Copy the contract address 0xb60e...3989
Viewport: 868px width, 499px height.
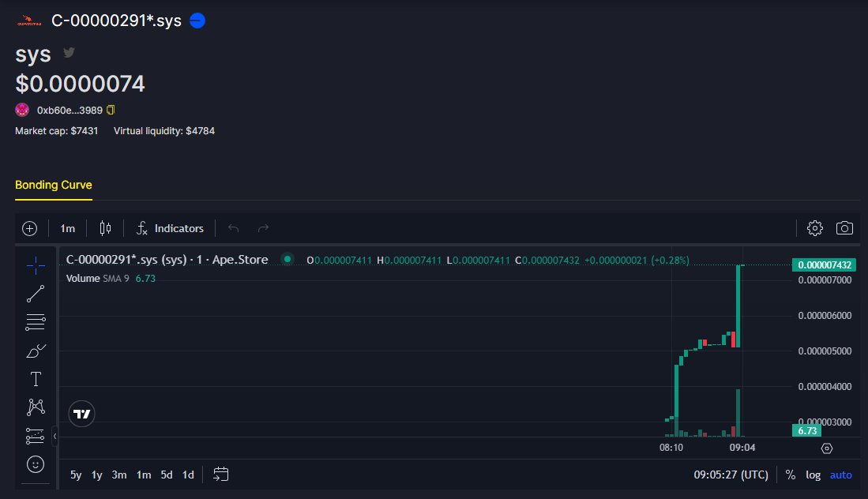coord(111,110)
